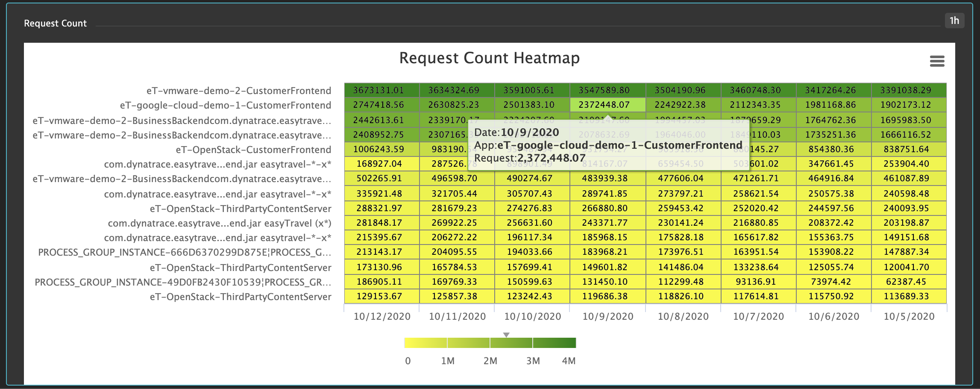Image resolution: width=980 pixels, height=389 pixels.
Task: Click eT-vmware-demo-2-CustomerFrontend row label
Action: click(x=239, y=91)
